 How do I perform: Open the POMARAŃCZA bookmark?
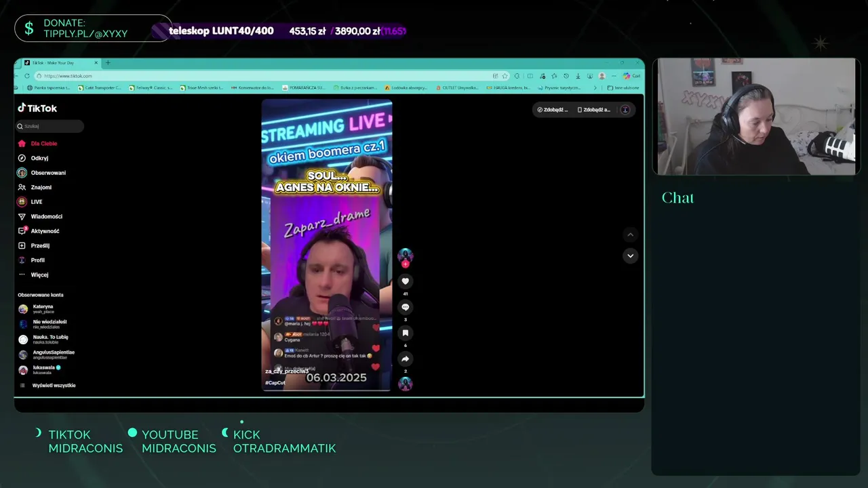304,87
